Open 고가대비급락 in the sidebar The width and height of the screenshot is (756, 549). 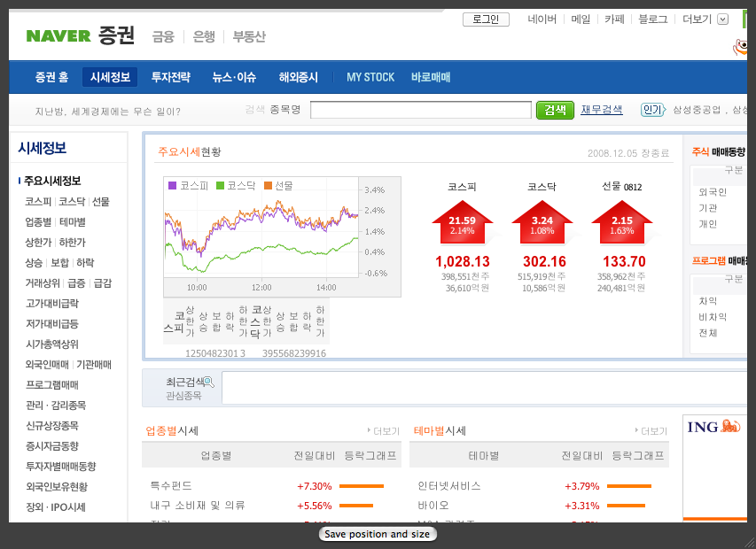point(52,304)
